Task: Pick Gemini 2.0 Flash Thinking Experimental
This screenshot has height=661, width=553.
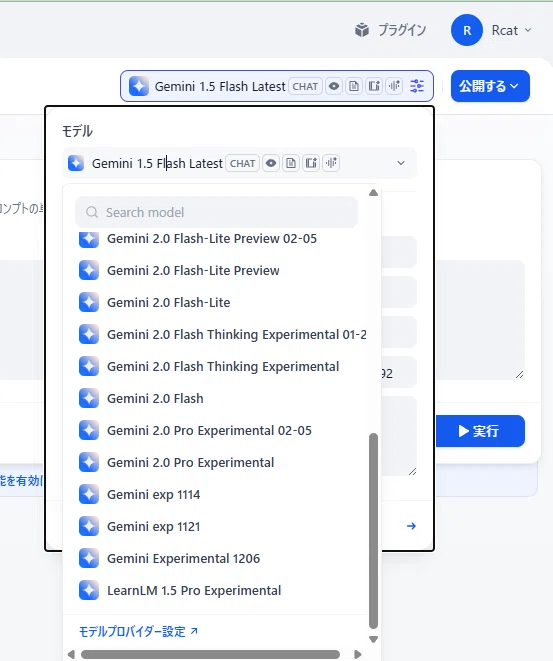Action: pyautogui.click(x=222, y=366)
